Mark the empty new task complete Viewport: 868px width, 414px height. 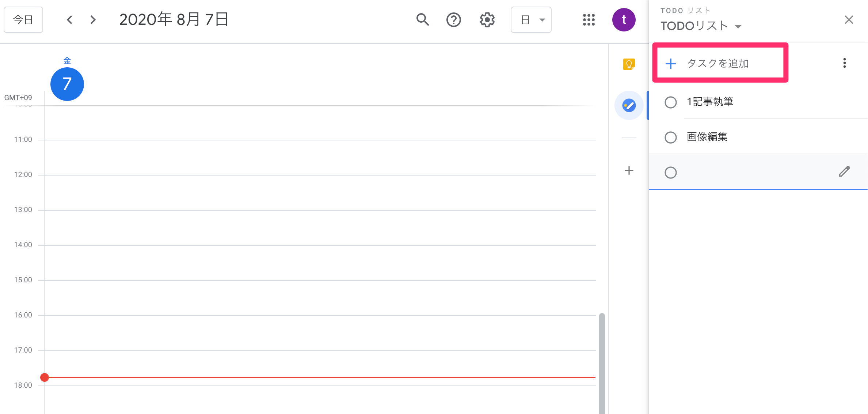click(x=671, y=173)
